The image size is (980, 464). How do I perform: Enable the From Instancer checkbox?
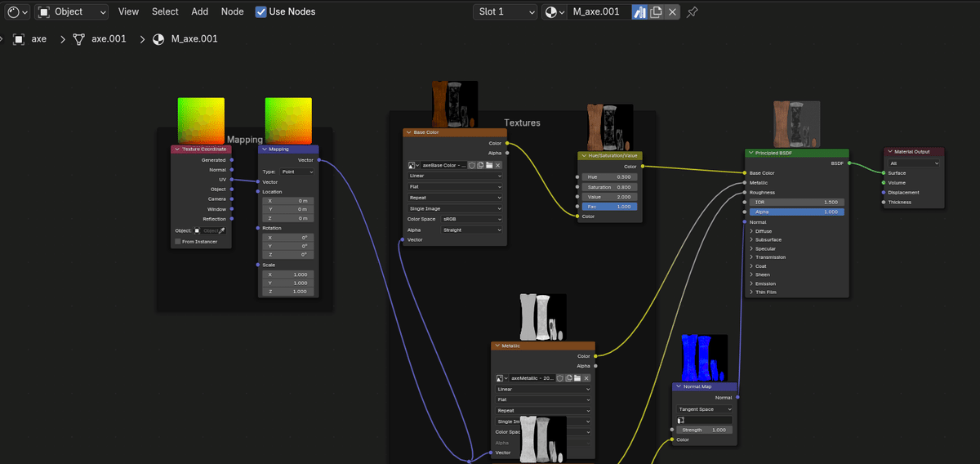(178, 241)
